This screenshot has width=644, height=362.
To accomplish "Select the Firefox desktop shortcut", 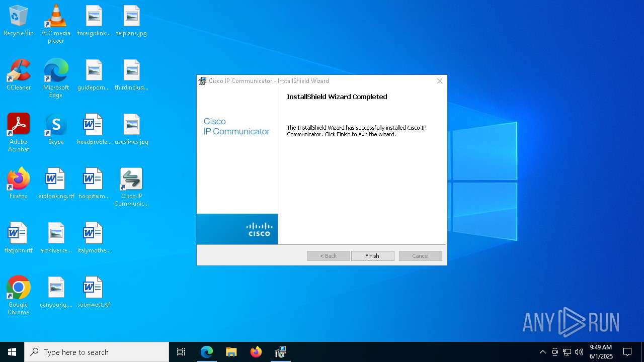I will point(19,184).
